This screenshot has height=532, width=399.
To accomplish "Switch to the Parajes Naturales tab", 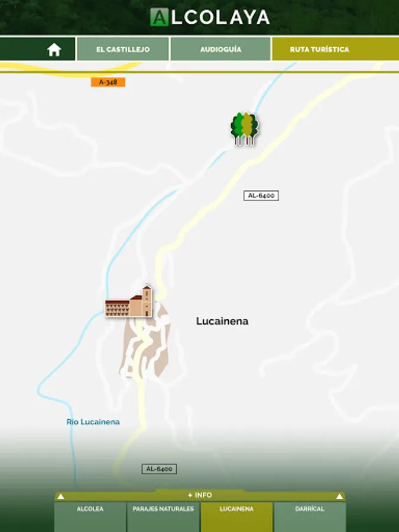I will click(x=163, y=517).
